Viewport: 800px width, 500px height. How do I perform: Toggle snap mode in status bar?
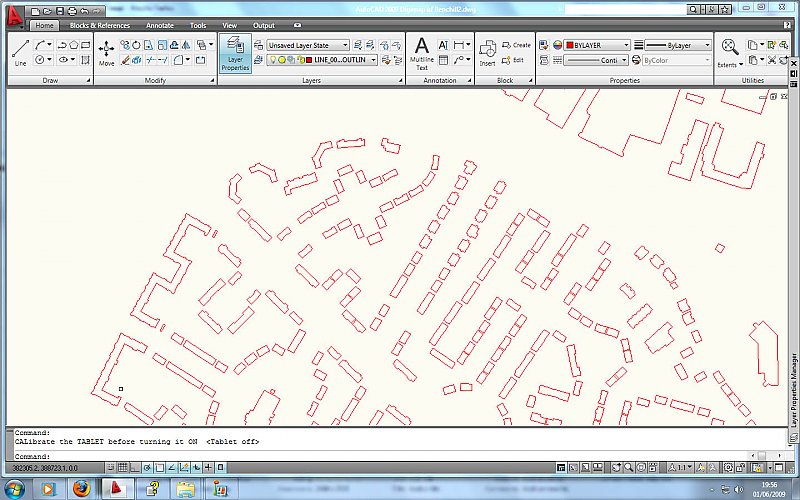[x=109, y=467]
